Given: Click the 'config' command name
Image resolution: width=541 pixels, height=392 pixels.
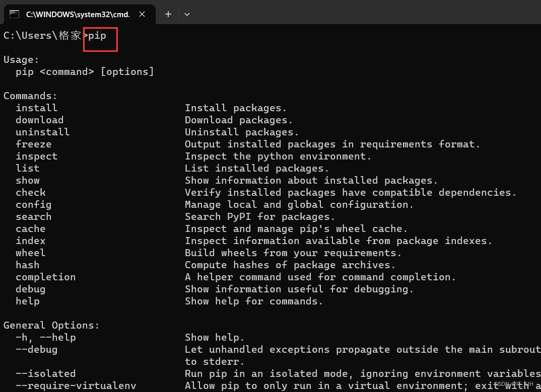Looking at the screenshot, I should (33, 205).
